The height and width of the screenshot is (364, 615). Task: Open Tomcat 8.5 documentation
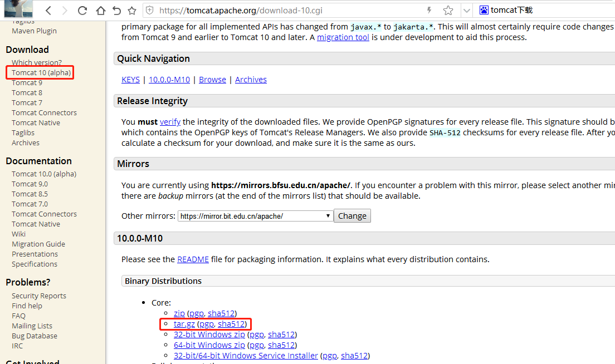30,194
